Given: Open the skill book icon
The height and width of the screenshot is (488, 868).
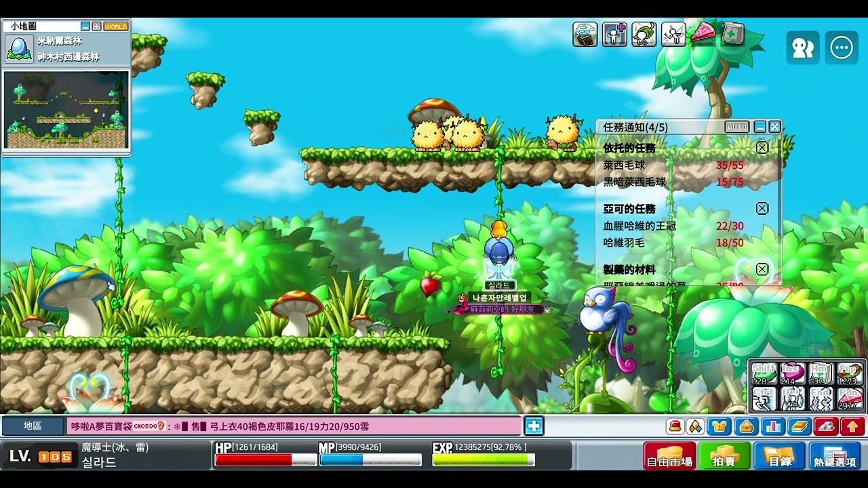Looking at the screenshot, I should coord(799,426).
